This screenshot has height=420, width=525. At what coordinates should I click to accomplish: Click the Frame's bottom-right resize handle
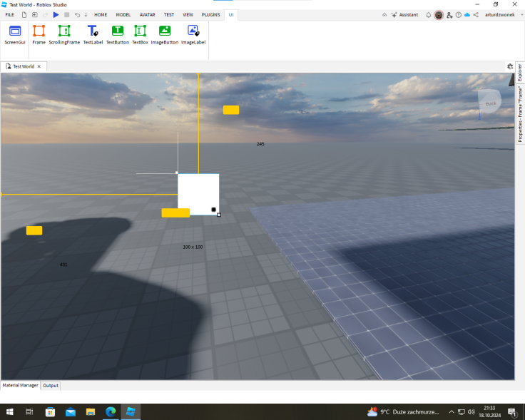[219, 215]
